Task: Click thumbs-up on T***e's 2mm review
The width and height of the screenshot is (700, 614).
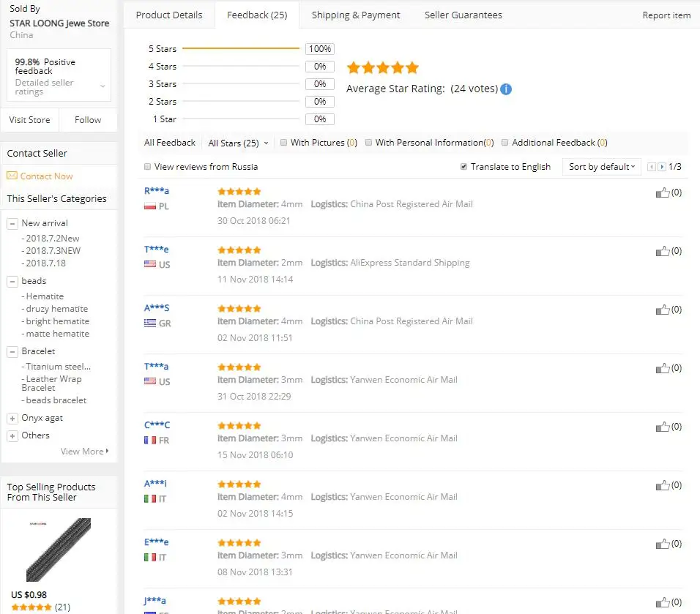Action: tap(663, 251)
